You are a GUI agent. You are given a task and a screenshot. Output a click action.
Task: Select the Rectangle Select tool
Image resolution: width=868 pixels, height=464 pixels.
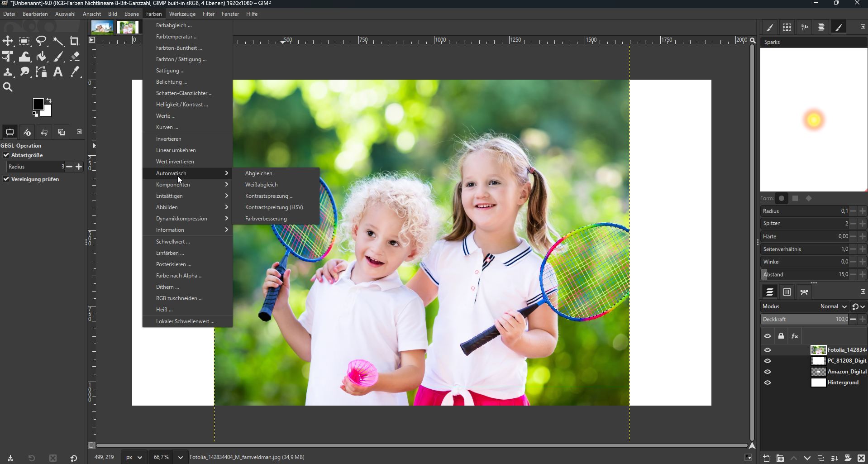pyautogui.click(x=24, y=41)
